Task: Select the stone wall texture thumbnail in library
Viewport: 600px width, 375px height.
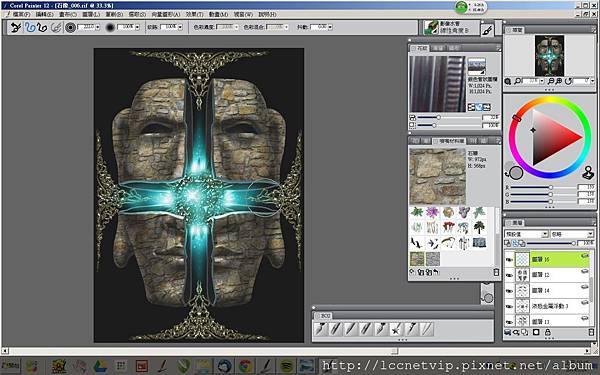Action: (x=417, y=259)
